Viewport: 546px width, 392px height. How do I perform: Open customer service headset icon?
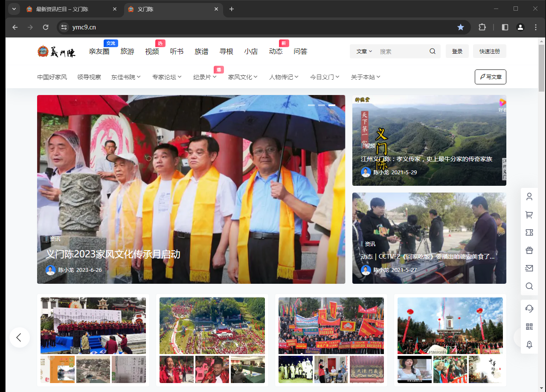(x=529, y=308)
